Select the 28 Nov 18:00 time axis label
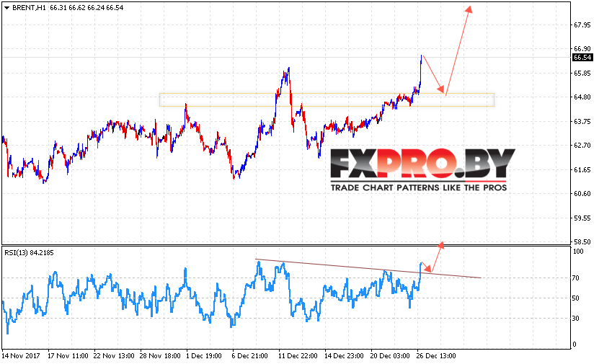 [160, 355]
